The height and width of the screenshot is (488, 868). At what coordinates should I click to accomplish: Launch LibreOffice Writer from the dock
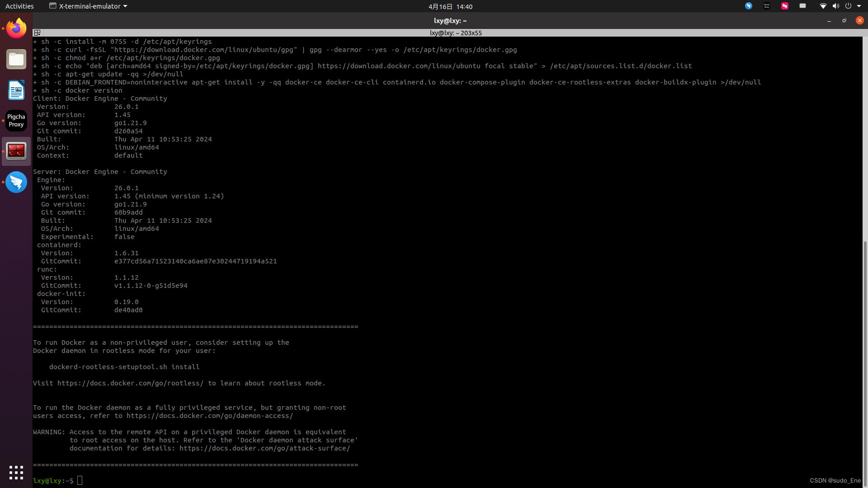(x=16, y=90)
